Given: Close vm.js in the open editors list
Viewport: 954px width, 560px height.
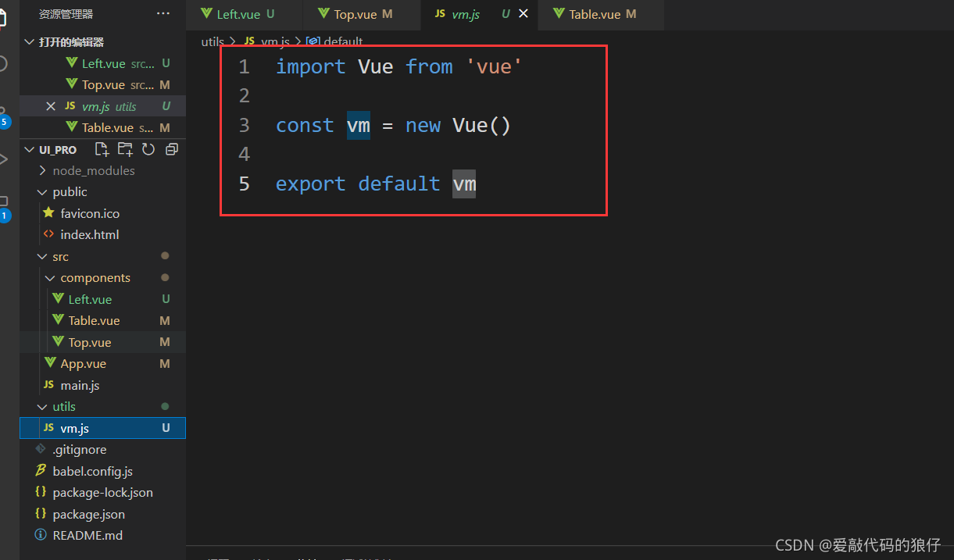Looking at the screenshot, I should click(51, 106).
